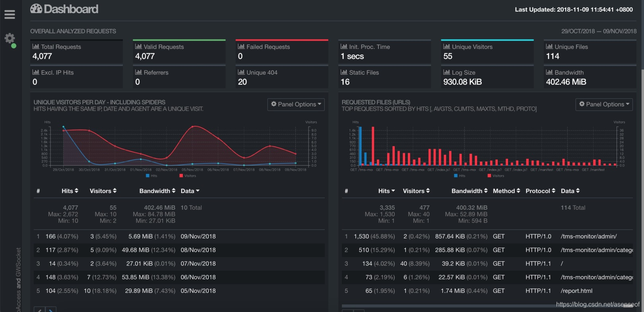Click the Init. Proc. Time chart icon
Screen dimensions: 644x312
pyautogui.click(x=344, y=47)
